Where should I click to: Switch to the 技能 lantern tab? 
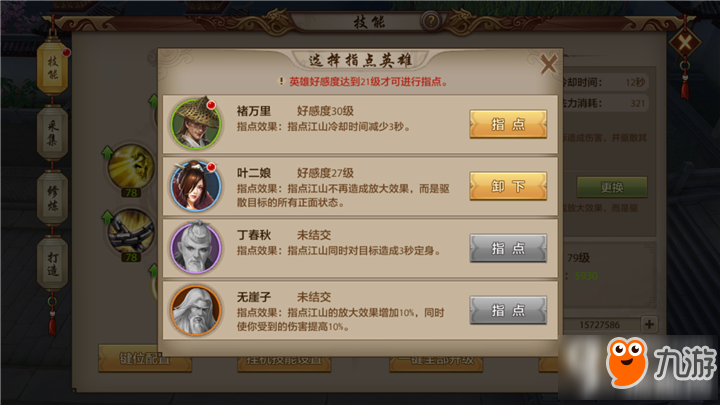pos(52,67)
